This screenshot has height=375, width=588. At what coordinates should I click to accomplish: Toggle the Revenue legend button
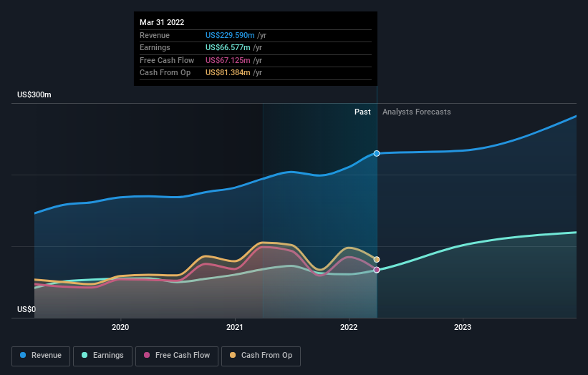pos(41,356)
